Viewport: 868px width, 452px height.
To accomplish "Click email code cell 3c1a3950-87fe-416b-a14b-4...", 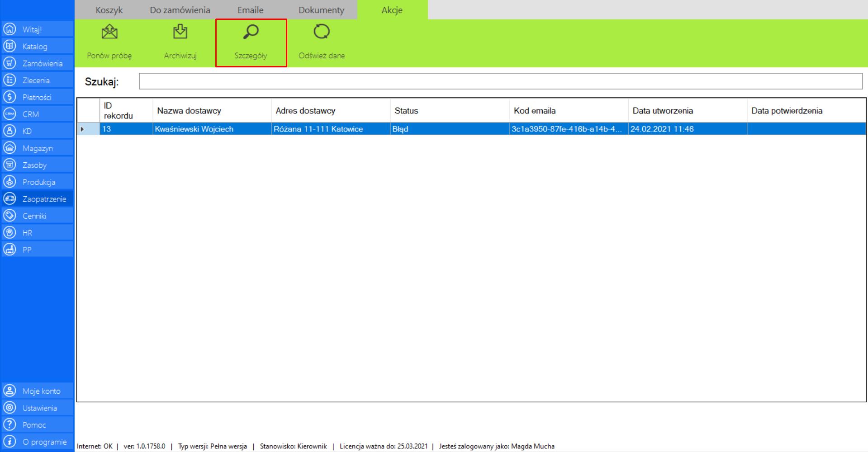I will click(x=569, y=129).
